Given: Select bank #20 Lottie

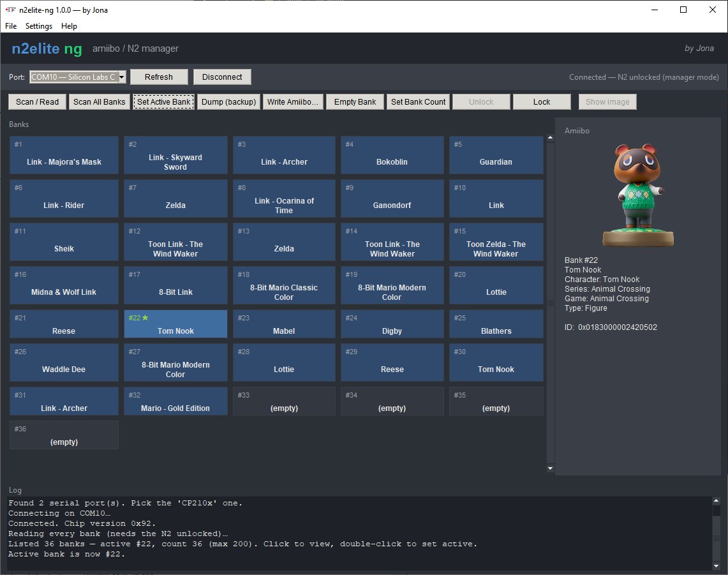Looking at the screenshot, I should (x=496, y=285).
